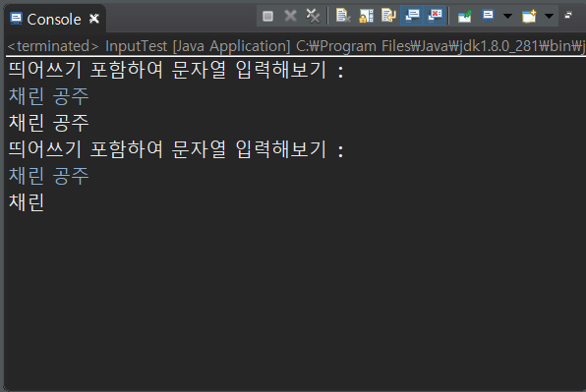Toggle Word Wrap for the console

(388, 16)
